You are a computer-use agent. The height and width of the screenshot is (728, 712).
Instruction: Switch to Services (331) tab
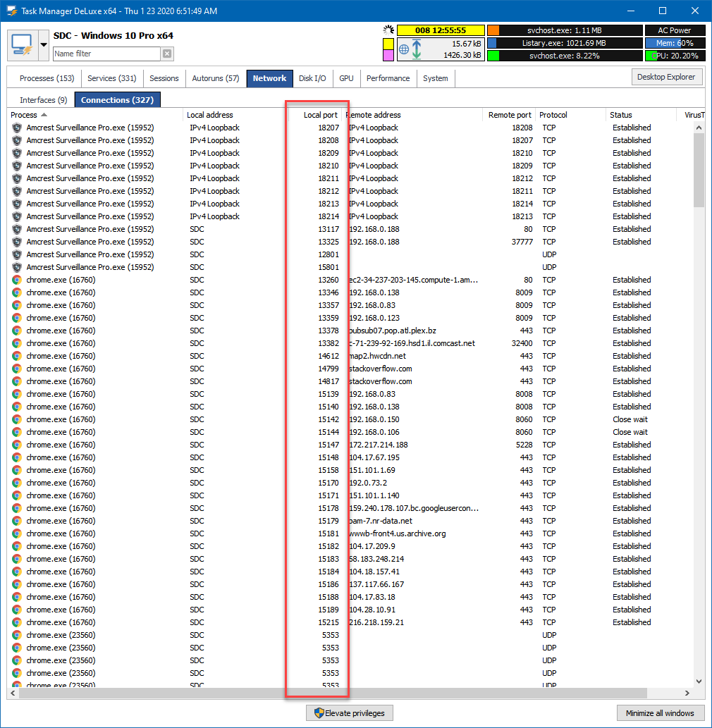coord(112,78)
